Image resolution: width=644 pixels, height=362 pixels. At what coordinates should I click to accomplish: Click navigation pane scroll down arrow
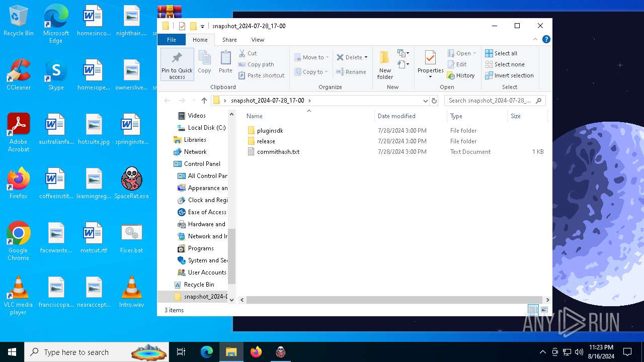231,300
